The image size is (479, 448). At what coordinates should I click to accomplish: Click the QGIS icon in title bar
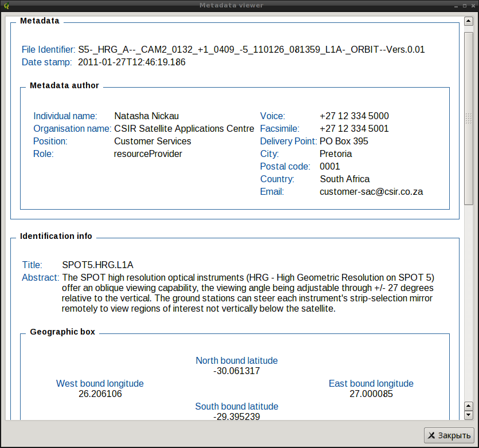coord(6,6)
